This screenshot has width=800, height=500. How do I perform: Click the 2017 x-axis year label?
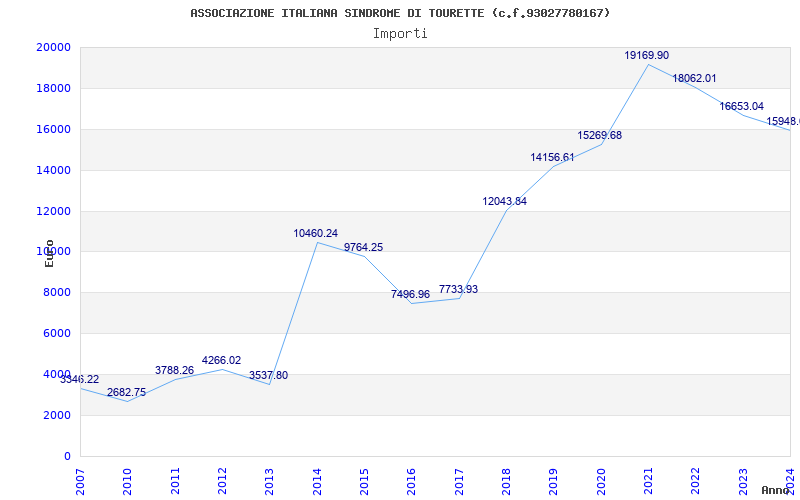coord(459,481)
